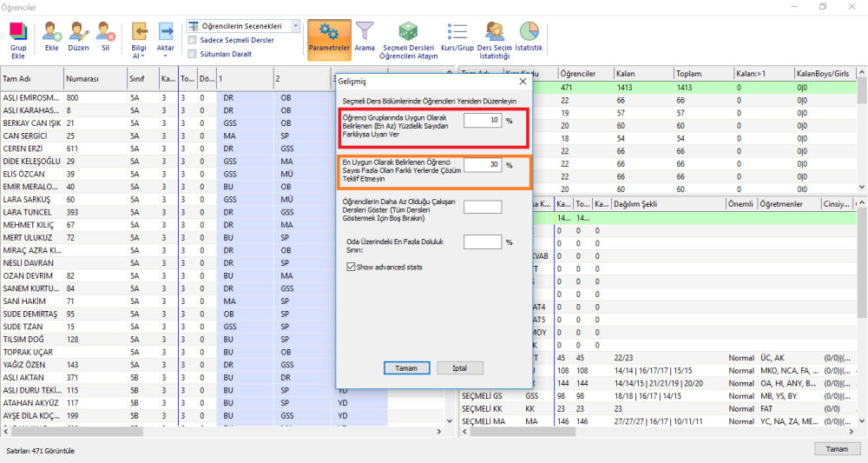Click the Öğrenciler column header
The image size is (868, 463).
tap(585, 74)
